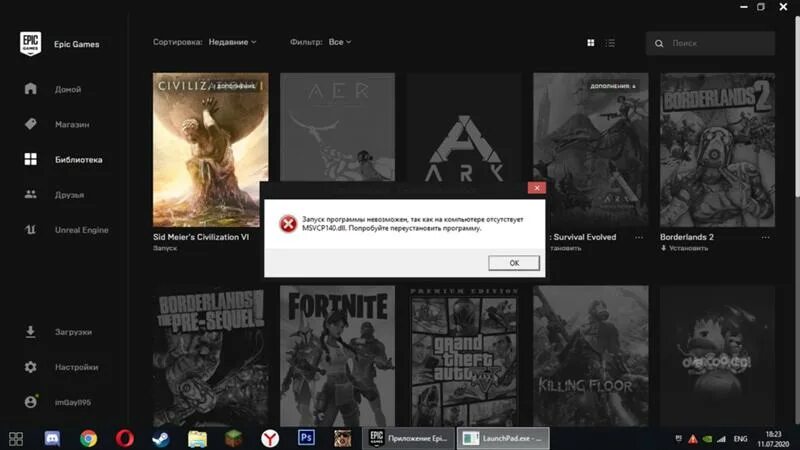Click the Borderlands 2 title text
This screenshot has width=800, height=450.
click(687, 237)
